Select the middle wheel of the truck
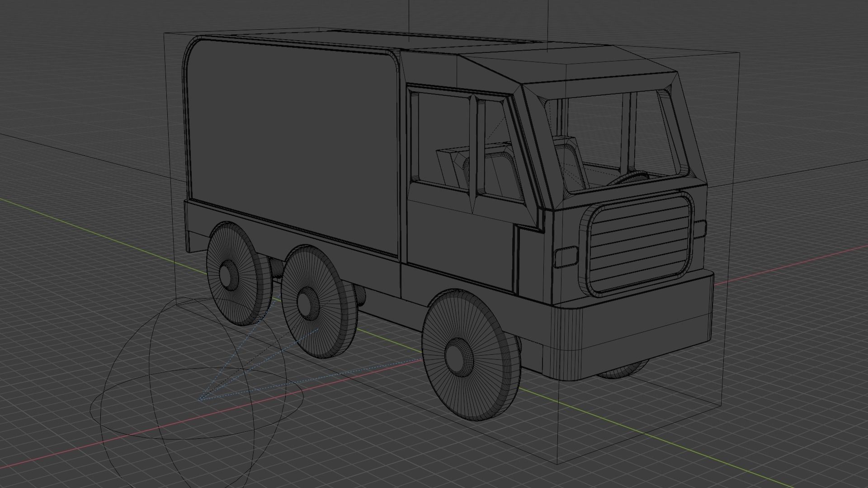 pos(318,302)
